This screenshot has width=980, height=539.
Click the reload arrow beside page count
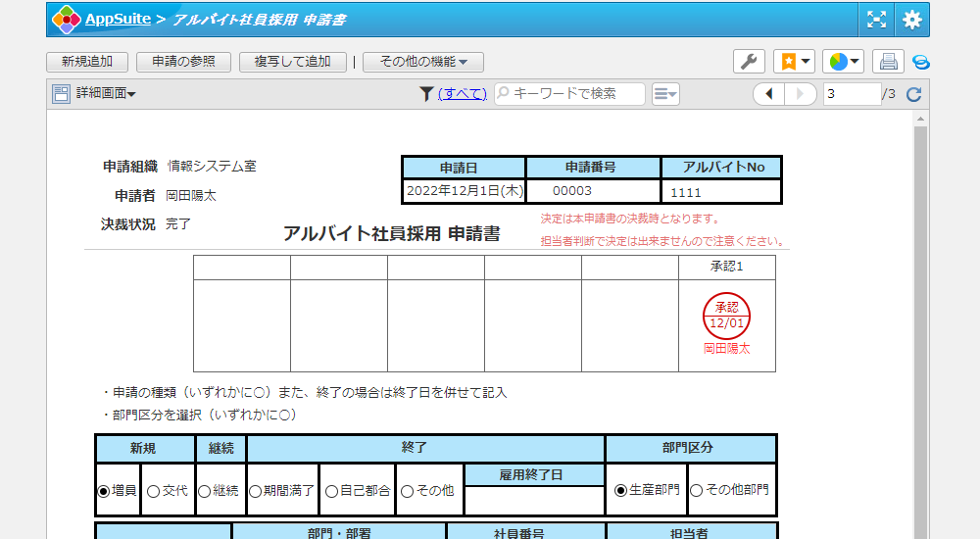913,94
